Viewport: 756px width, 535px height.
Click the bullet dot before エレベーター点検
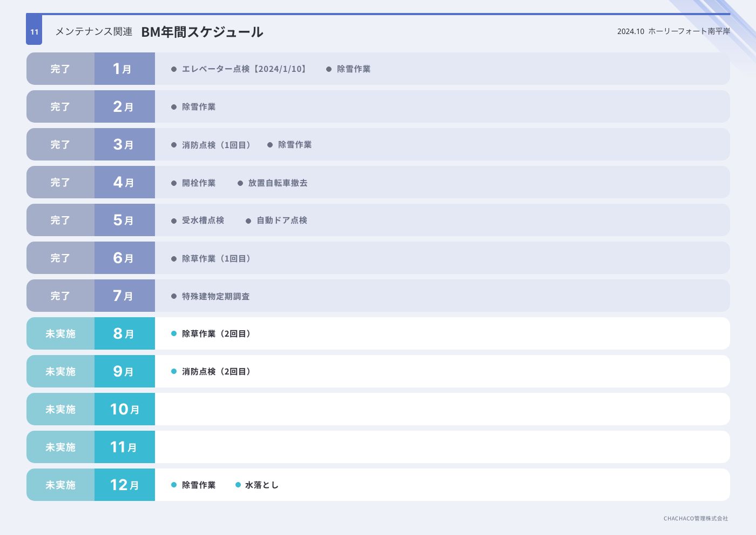coord(174,69)
